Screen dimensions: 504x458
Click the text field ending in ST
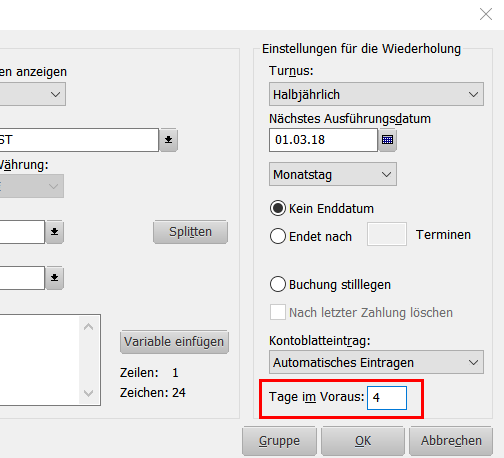point(79,140)
